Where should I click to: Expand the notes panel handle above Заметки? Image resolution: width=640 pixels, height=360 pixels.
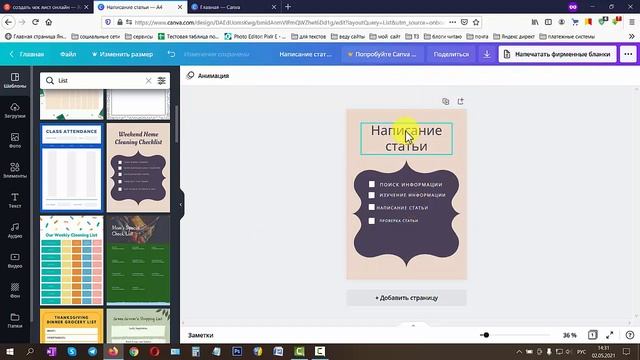(x=413, y=325)
